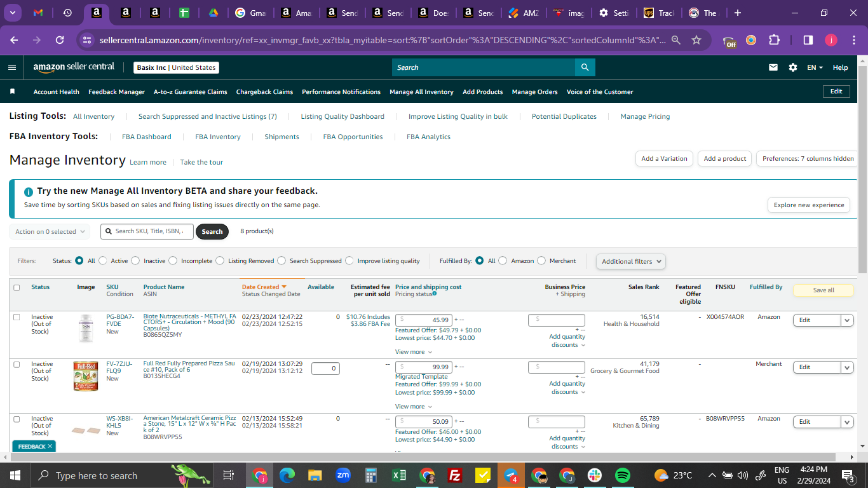Open the Take the tour link
This screenshot has height=488, width=868.
tap(201, 162)
